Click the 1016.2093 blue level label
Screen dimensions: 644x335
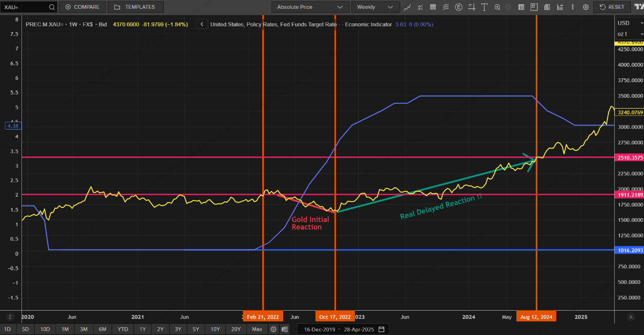pos(629,250)
